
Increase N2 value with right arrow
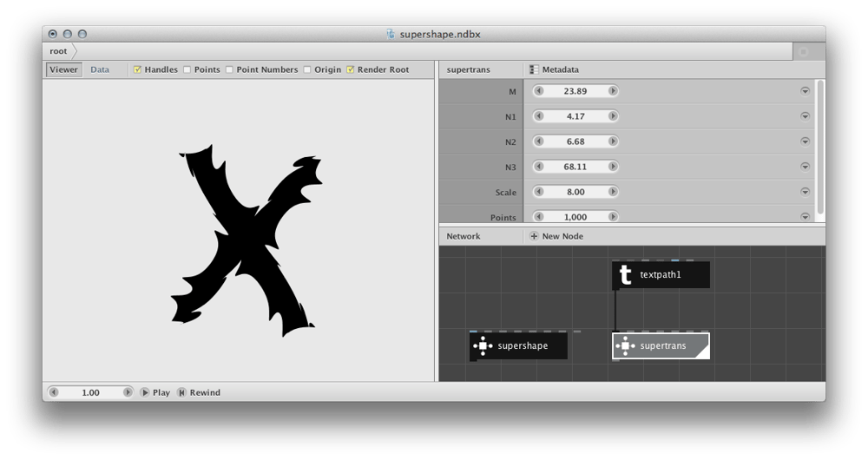(x=613, y=141)
